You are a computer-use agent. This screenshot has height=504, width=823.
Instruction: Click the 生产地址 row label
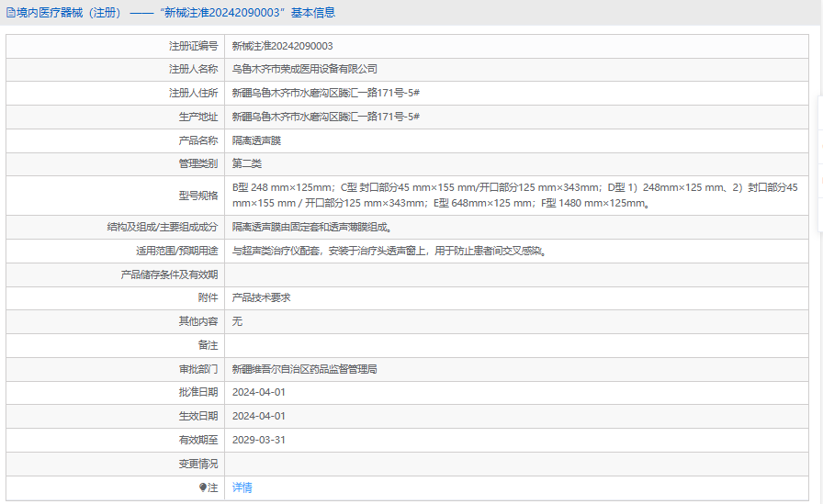tap(198, 117)
